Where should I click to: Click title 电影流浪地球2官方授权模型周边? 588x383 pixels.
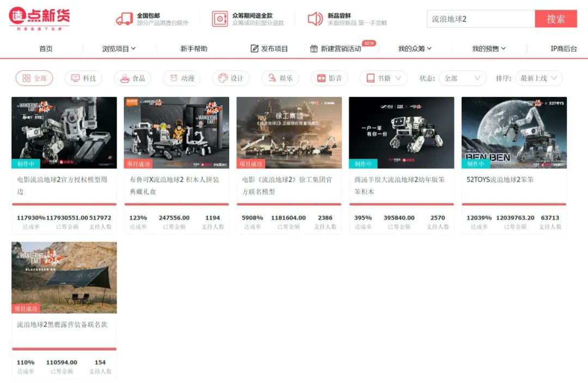point(62,185)
